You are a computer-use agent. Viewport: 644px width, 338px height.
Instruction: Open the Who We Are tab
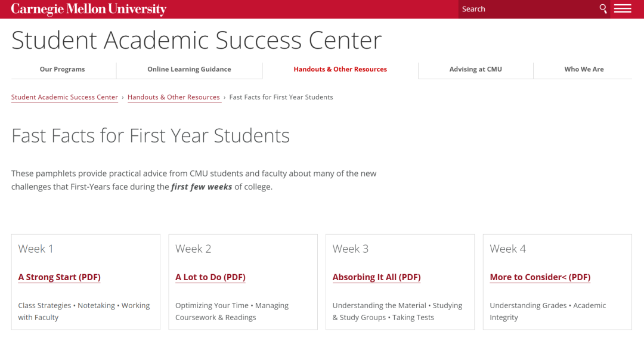point(584,69)
